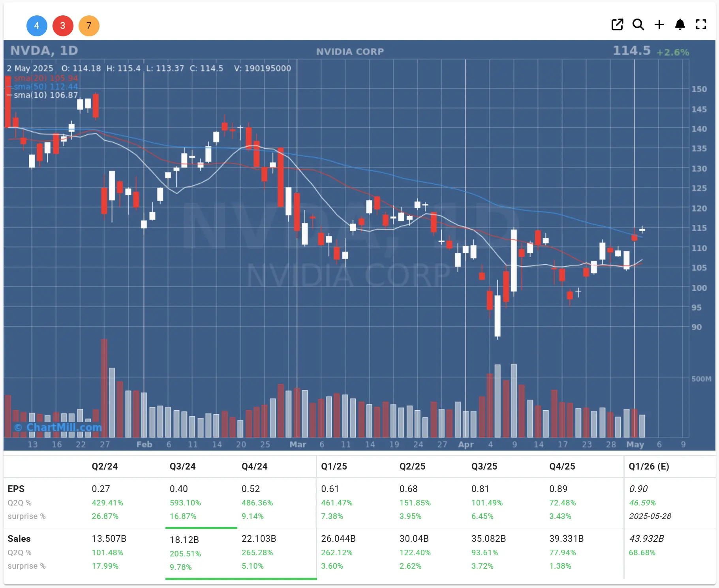Click the Q2/24 column header
The height and width of the screenshot is (588, 719).
click(x=105, y=466)
